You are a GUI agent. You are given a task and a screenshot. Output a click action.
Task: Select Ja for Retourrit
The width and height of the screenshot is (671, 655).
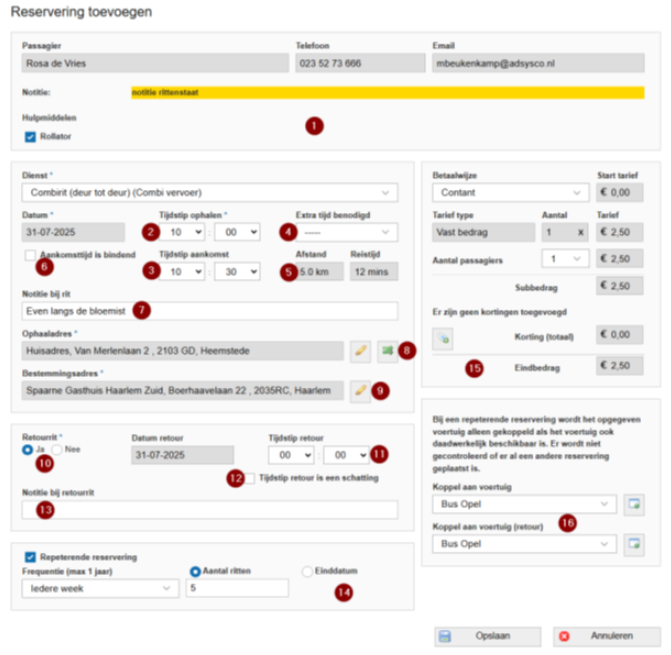tap(27, 450)
